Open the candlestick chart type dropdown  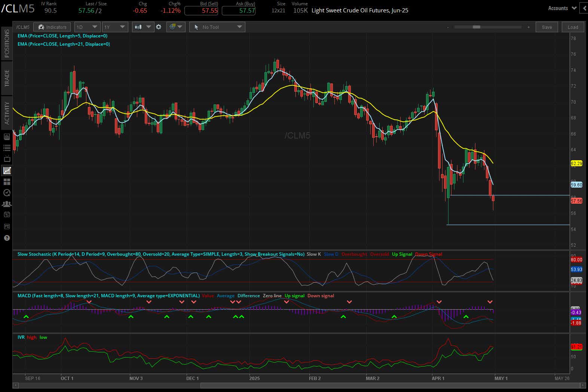pos(143,27)
